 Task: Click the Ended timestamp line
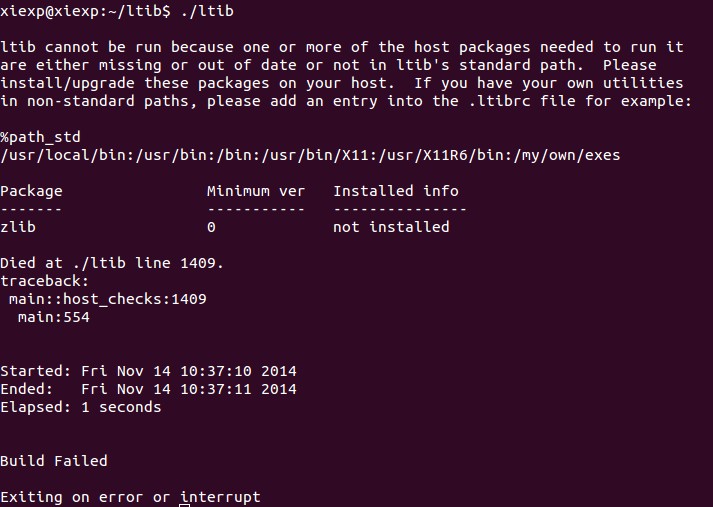148,389
